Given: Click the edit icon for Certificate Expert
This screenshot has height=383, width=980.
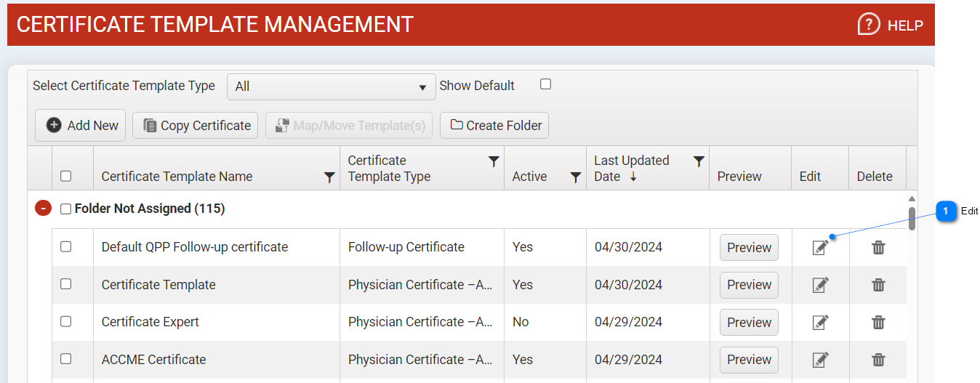Looking at the screenshot, I should [x=820, y=322].
